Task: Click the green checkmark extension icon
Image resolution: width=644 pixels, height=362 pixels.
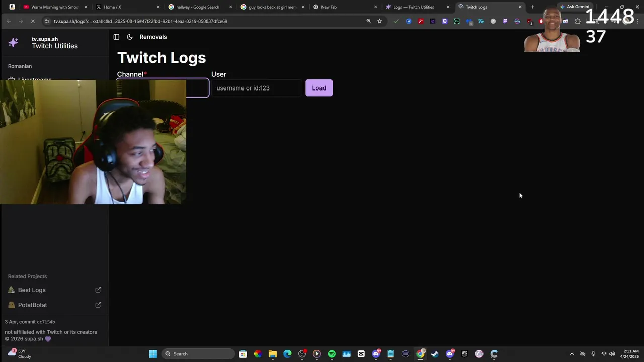Action: point(396,21)
